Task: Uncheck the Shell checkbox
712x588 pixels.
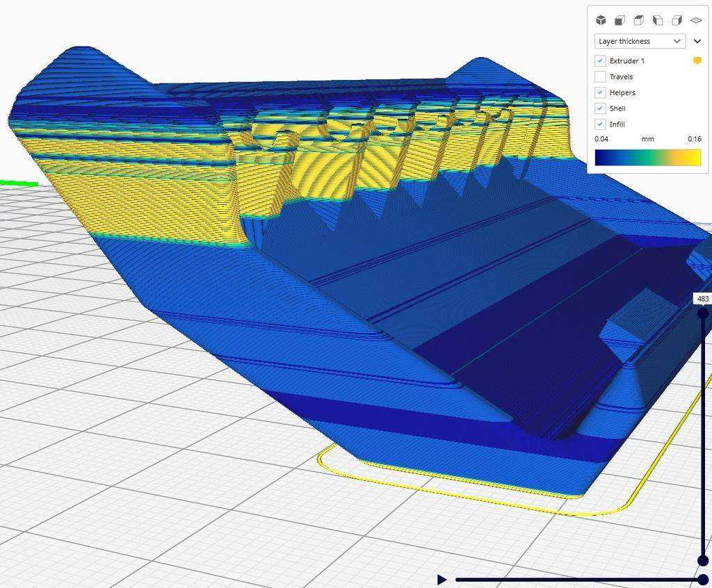Action: tap(600, 108)
